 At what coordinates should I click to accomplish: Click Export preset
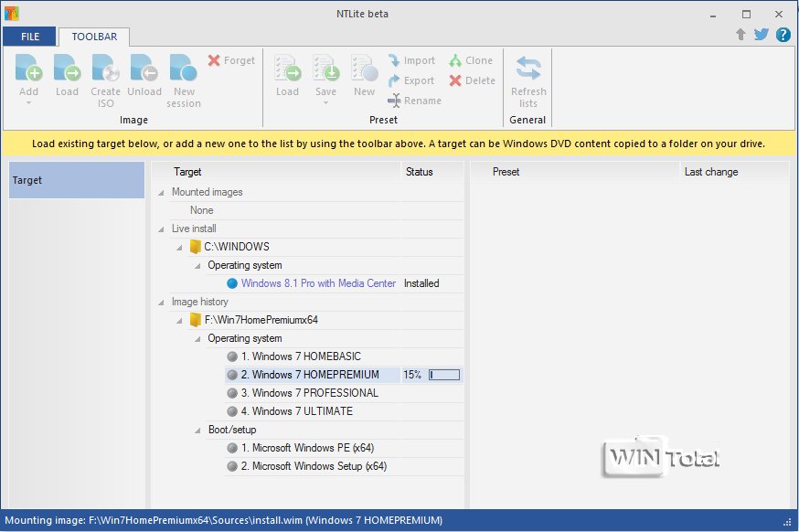[411, 80]
